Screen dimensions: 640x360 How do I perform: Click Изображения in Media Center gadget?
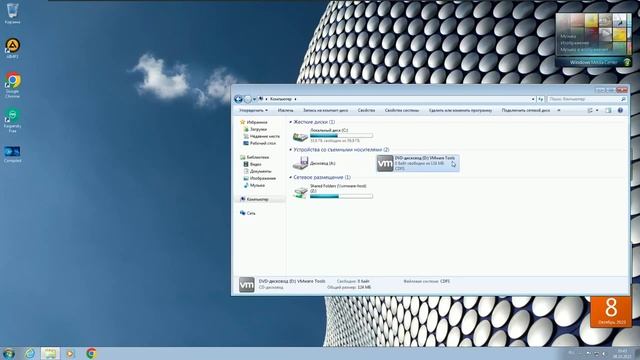(x=574, y=43)
